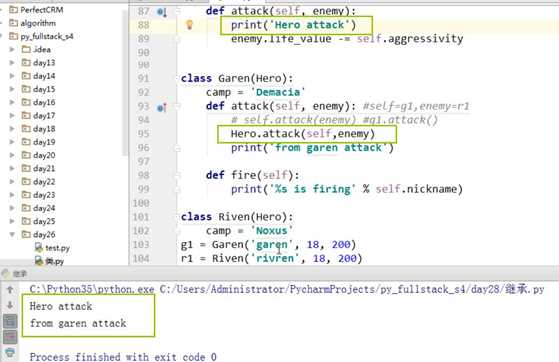
Task: Click the lightbulb intention icon on line 88
Action: click(189, 24)
